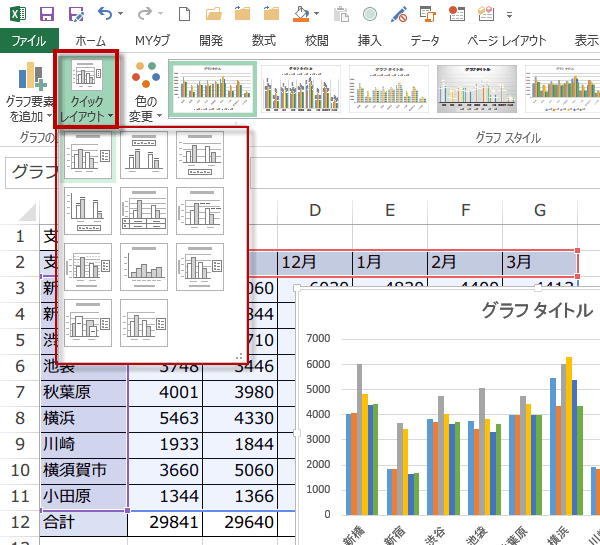Viewport: 600px width, 545px height.
Task: Open the 校閲 ribbon tab
Action: tap(316, 41)
